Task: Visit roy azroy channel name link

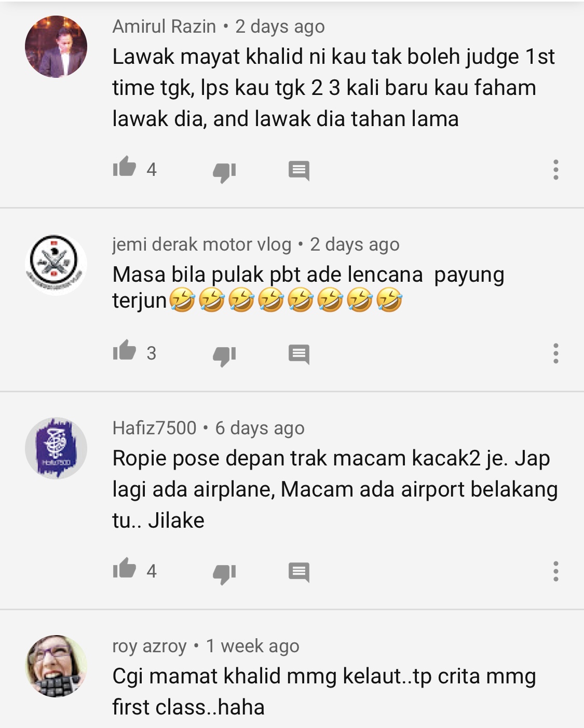Action: 150,647
